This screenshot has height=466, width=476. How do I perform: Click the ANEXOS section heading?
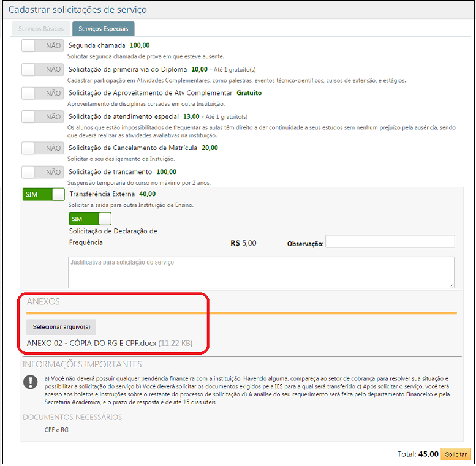43,302
